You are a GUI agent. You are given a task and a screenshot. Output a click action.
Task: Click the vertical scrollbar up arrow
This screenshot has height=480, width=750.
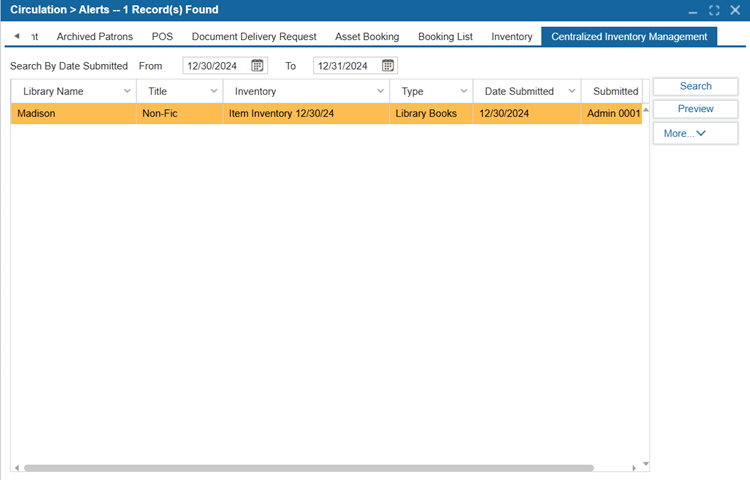[646, 110]
